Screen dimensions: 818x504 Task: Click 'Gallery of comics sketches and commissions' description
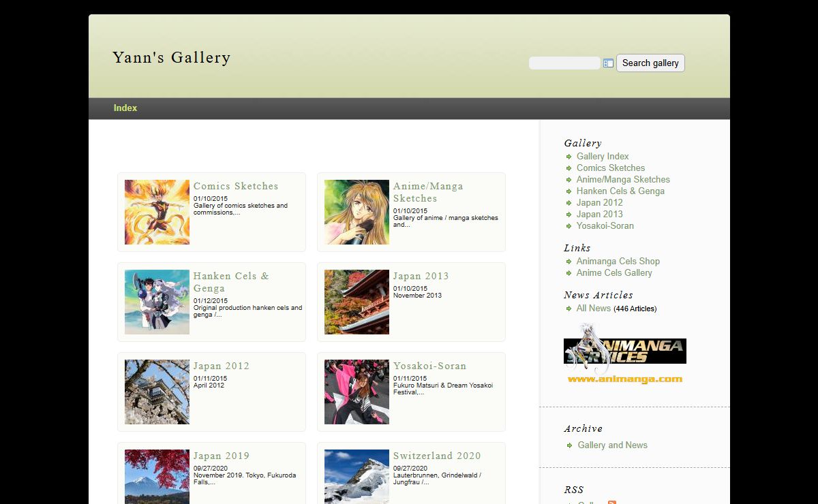(x=241, y=208)
